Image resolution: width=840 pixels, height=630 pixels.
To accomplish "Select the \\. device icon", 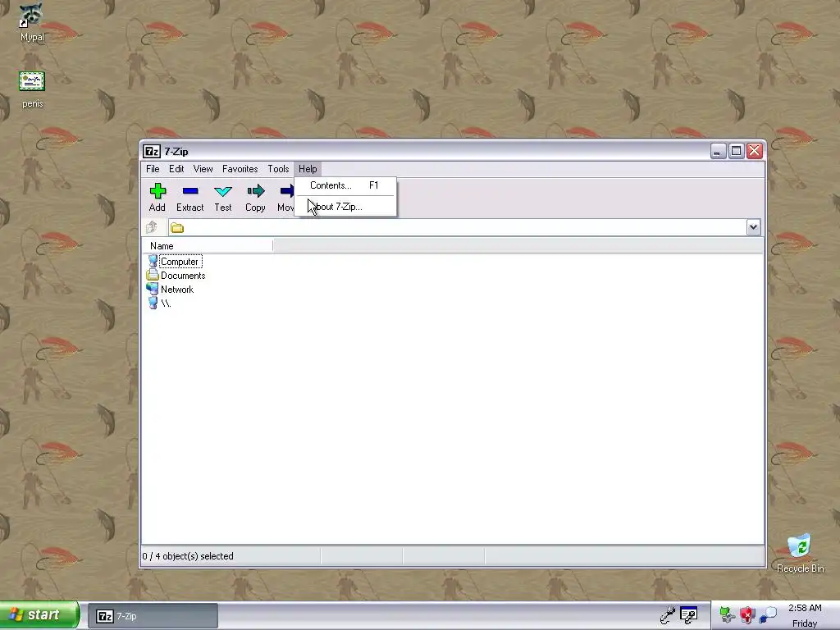I will [153, 304].
